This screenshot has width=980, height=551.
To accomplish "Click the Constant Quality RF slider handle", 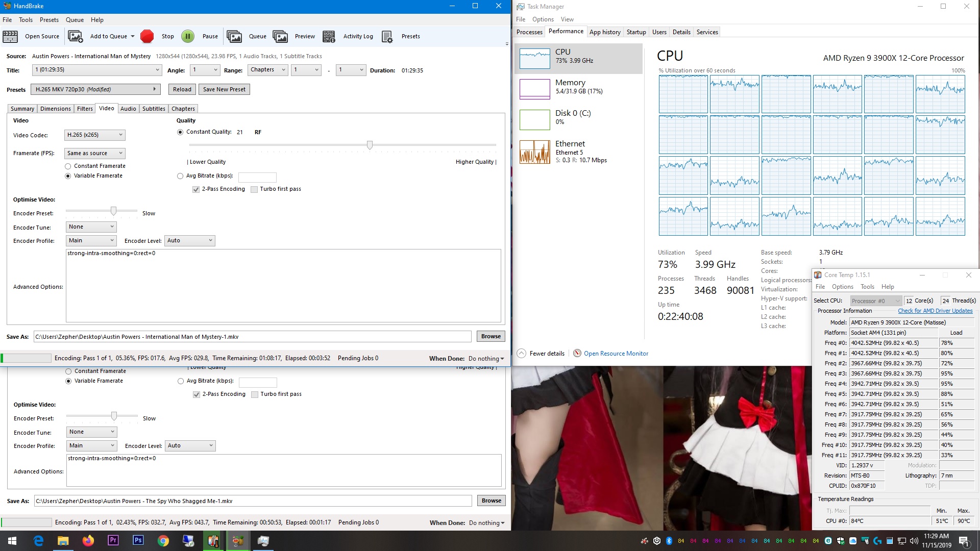I will coord(370,145).
